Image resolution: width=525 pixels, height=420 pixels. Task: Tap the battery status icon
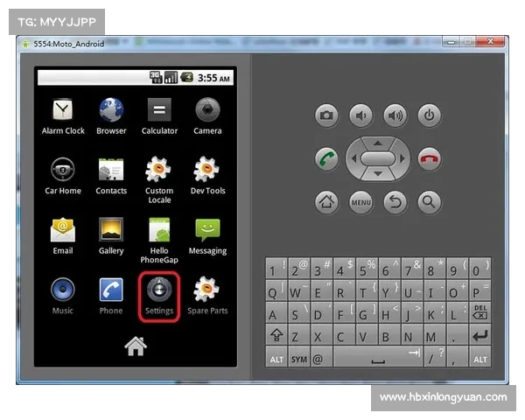tap(187, 77)
